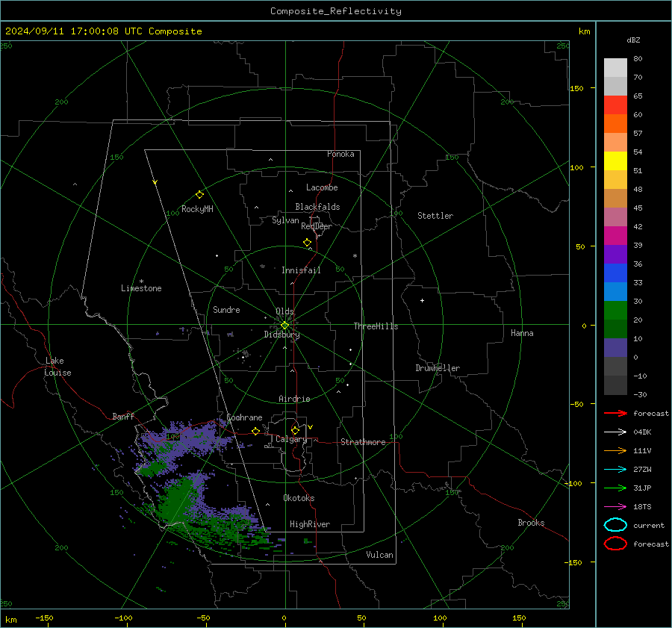Viewport: 672px width, 628px height.
Task: Click the red forecast ellipse icon
Action: tap(615, 544)
